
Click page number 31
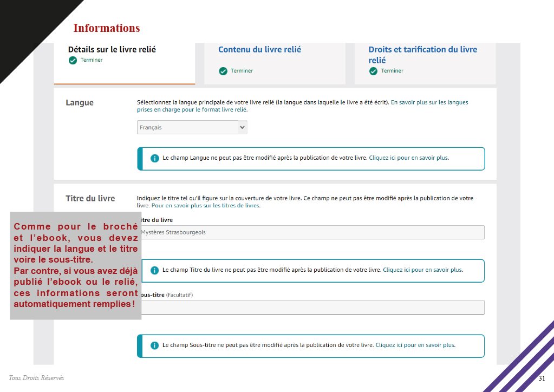point(542,378)
